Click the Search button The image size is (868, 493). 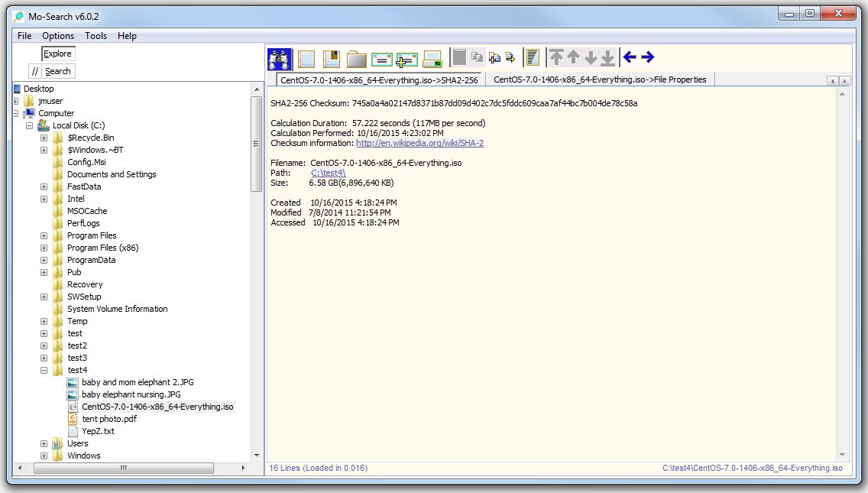(58, 71)
